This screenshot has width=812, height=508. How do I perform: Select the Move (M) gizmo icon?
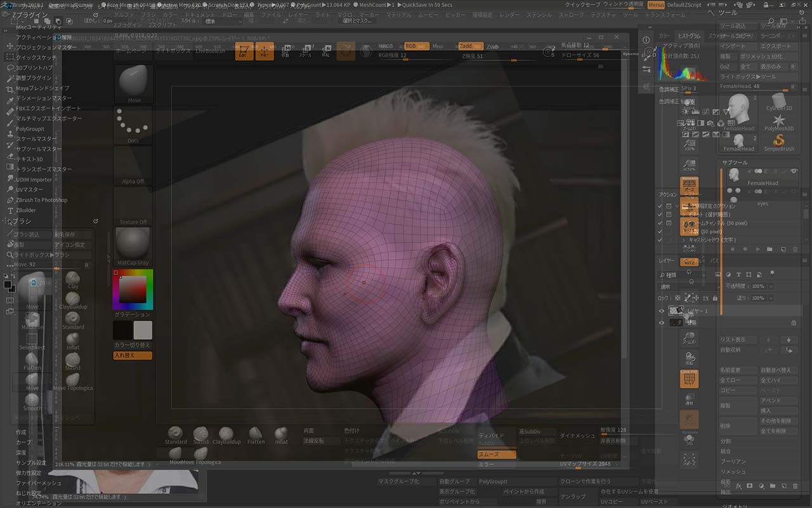[286, 51]
